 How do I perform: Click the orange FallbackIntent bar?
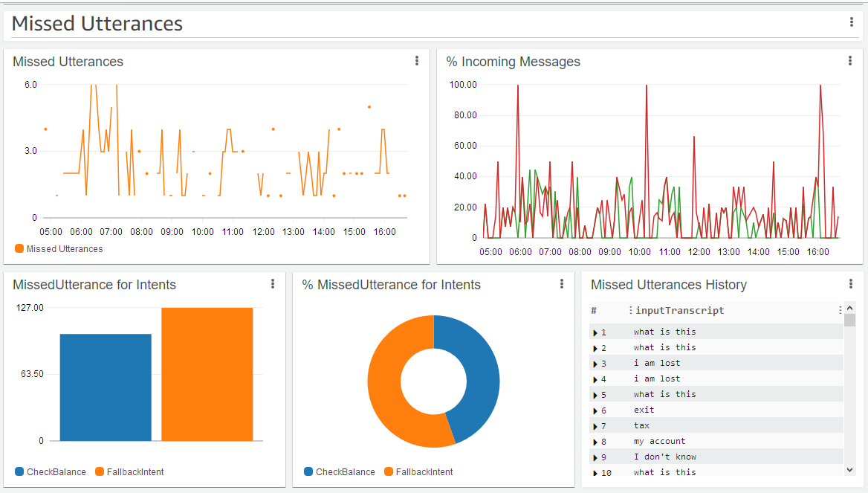[x=207, y=375]
